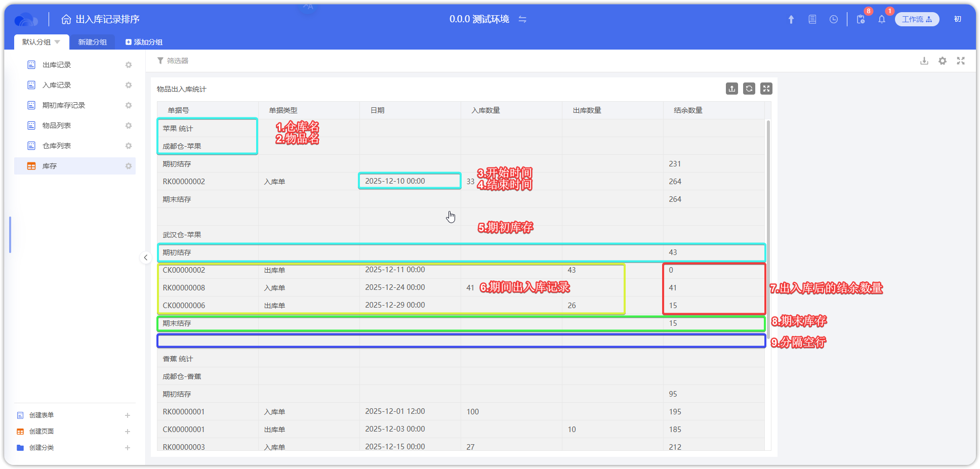Screen dimensions: 980x469
Task: Open page settings gear at top right
Action: (x=943, y=61)
